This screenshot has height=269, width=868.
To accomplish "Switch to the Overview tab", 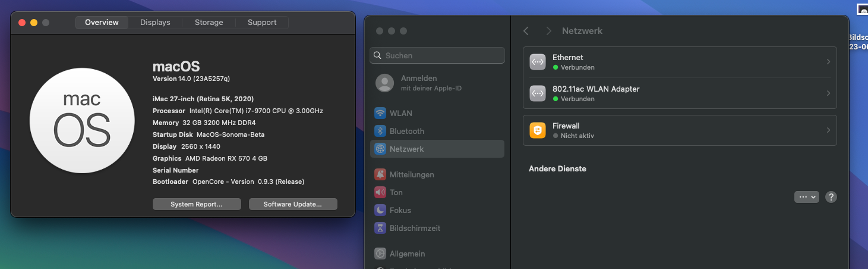I will point(102,23).
